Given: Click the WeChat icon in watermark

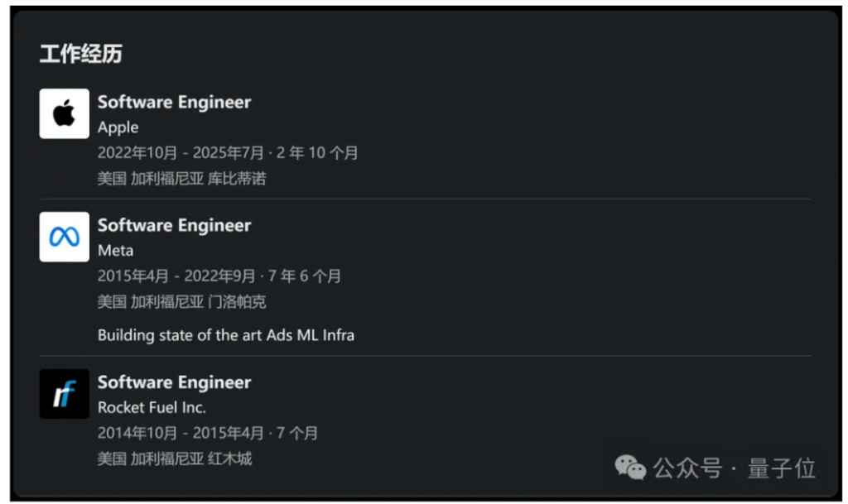Looking at the screenshot, I should [x=630, y=468].
